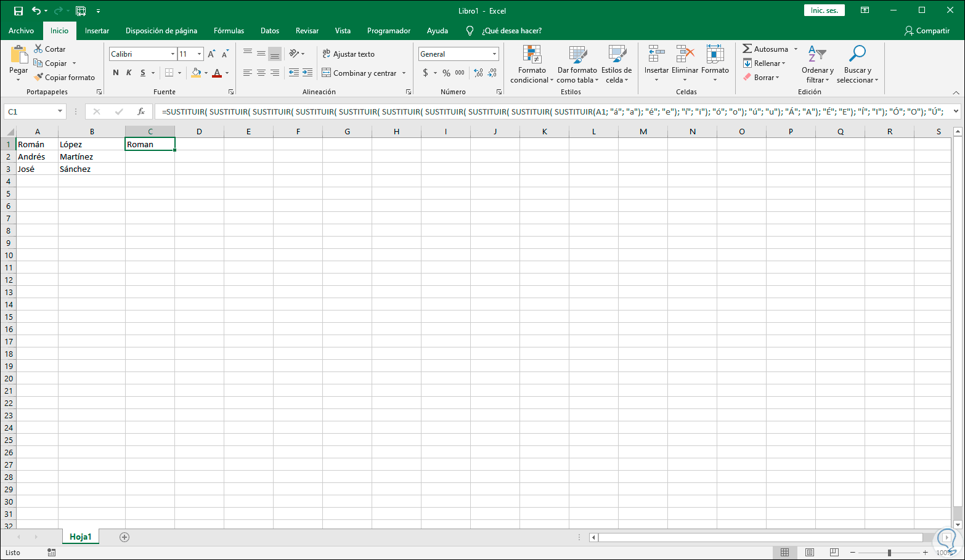Image resolution: width=965 pixels, height=560 pixels.
Task: Expand the font color dropdown arrow
Action: tap(226, 72)
